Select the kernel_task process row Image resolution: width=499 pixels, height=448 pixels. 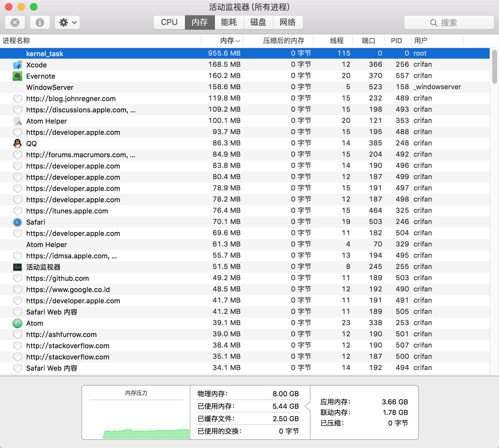245,53
